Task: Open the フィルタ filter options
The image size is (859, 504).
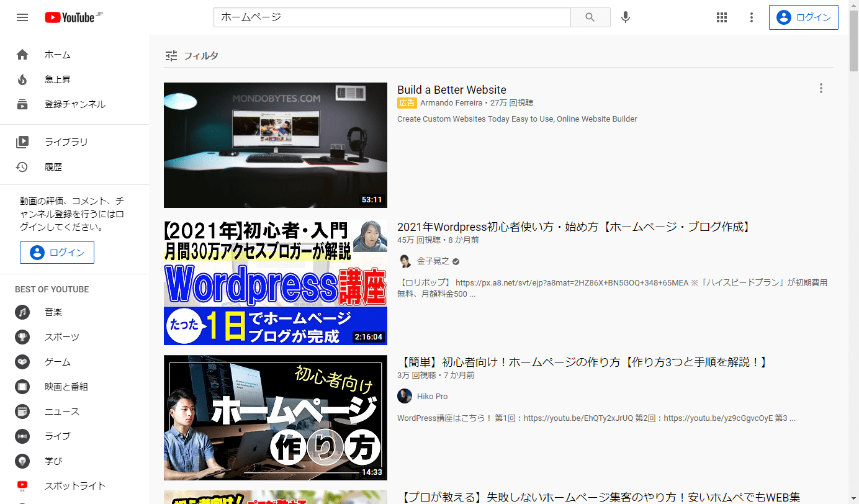Action: (192, 56)
